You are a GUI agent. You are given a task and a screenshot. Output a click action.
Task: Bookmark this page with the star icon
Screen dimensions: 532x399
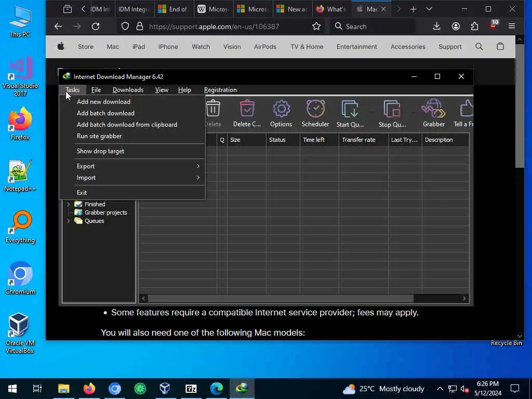coord(316,26)
